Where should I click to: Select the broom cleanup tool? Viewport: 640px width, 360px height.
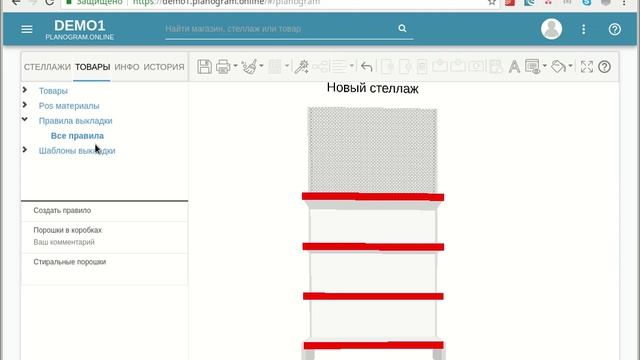(x=249, y=67)
